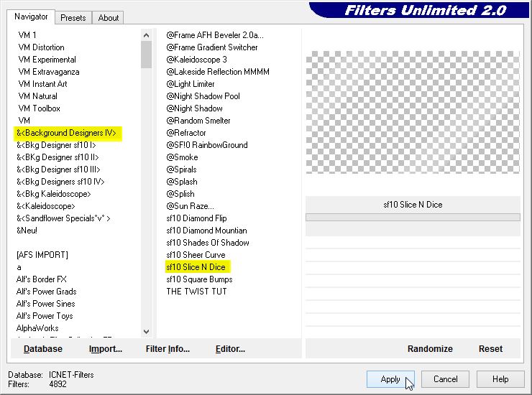Select Alf's Power Sines category

tap(45, 304)
